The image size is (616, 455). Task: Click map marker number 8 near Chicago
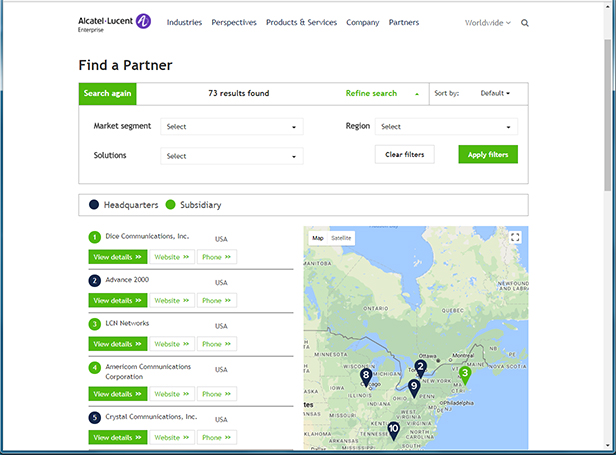[367, 376]
